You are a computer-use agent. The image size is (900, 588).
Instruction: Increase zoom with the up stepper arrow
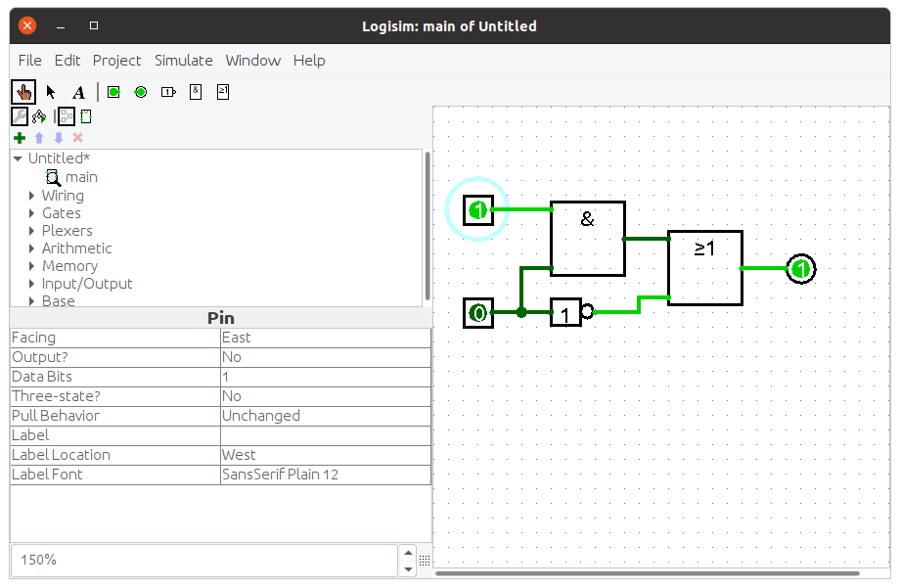[408, 553]
